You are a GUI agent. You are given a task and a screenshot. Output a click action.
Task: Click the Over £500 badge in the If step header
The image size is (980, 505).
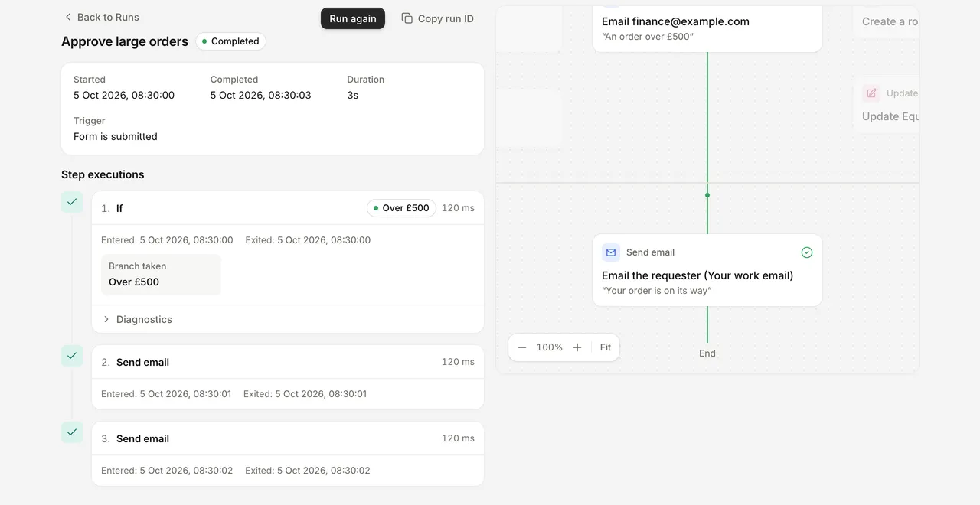[x=401, y=208]
